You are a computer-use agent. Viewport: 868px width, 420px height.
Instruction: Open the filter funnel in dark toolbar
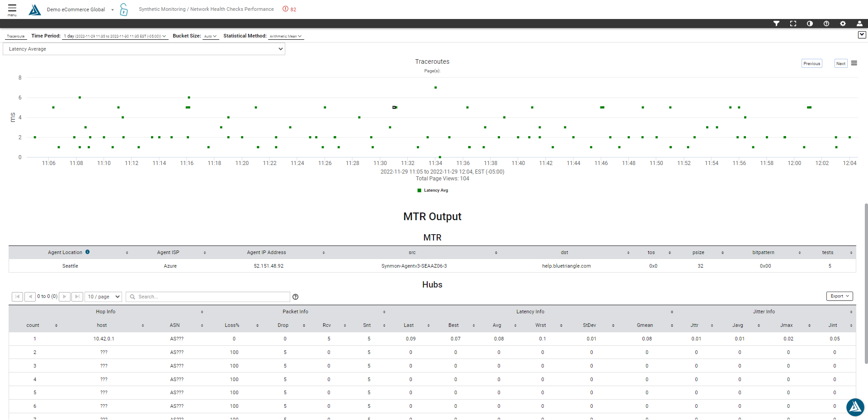click(776, 24)
